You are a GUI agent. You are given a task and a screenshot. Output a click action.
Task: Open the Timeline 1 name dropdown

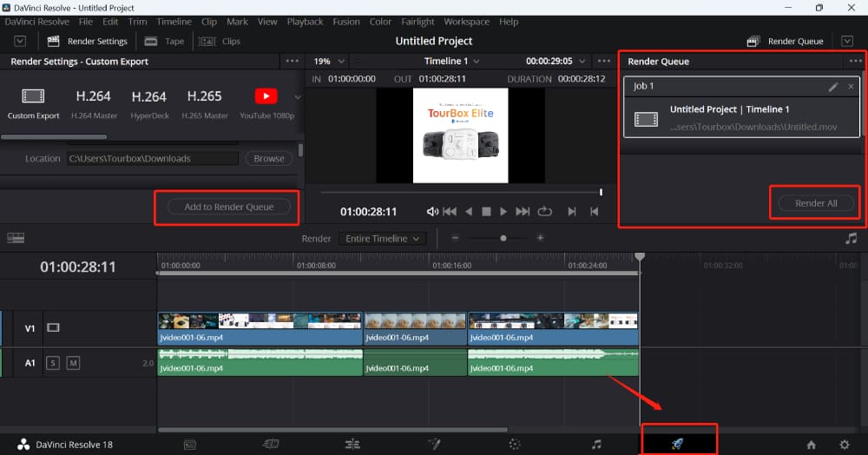point(451,61)
